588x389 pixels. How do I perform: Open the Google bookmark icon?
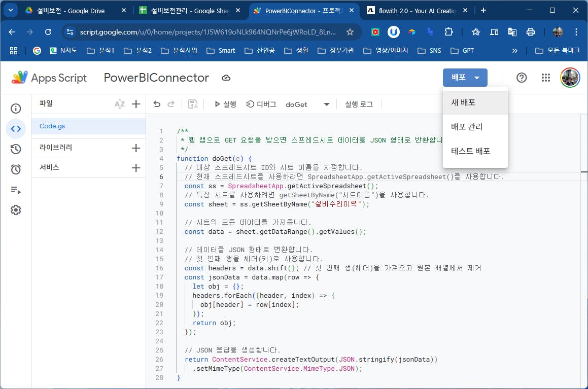point(37,51)
